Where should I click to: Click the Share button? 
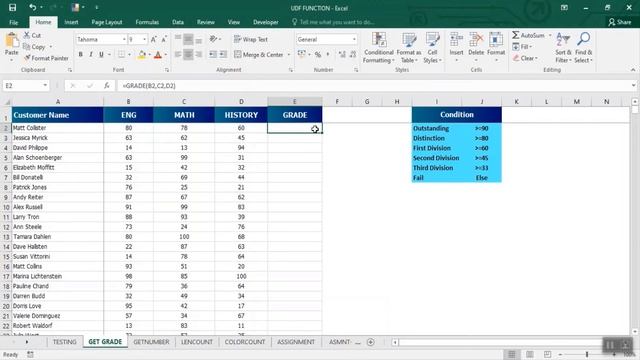620,22
